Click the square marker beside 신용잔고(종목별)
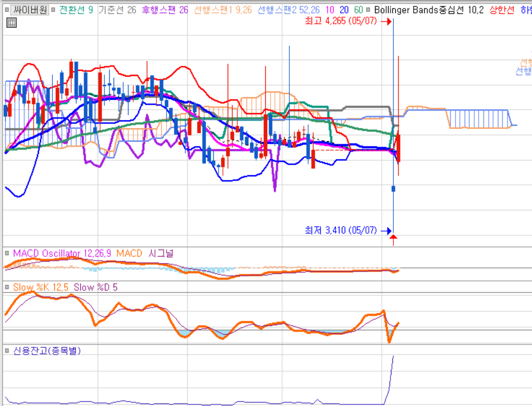This screenshot has height=406, width=532. click(7, 350)
